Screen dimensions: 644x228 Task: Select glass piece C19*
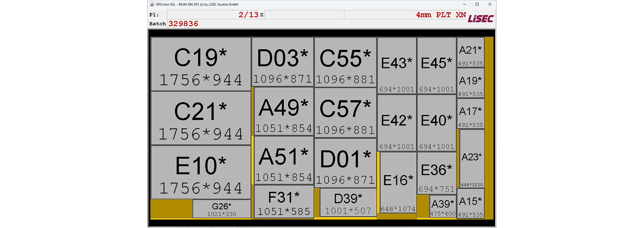201,64
